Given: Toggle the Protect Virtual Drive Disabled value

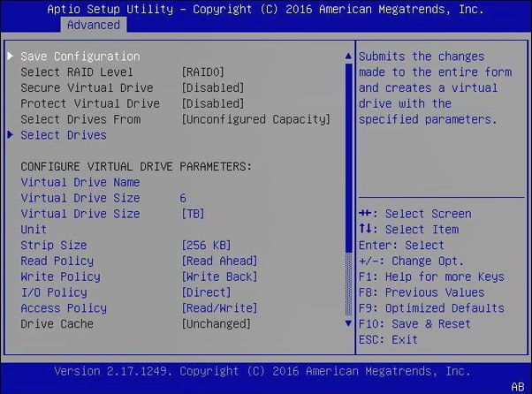Looking at the screenshot, I should coord(212,104).
